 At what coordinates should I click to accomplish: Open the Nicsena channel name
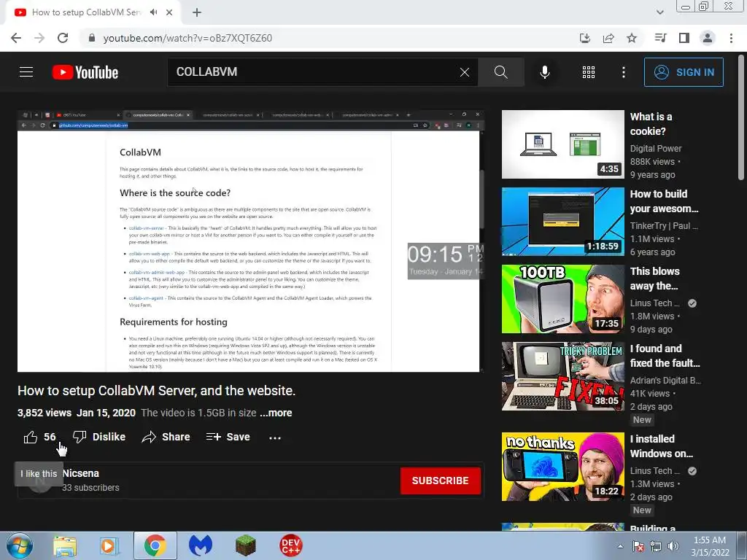tap(81, 473)
